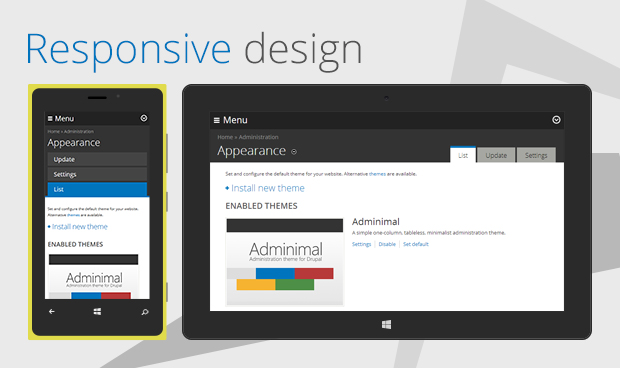Click Install new theme link on phone
The width and height of the screenshot is (620, 368).
pos(80,226)
